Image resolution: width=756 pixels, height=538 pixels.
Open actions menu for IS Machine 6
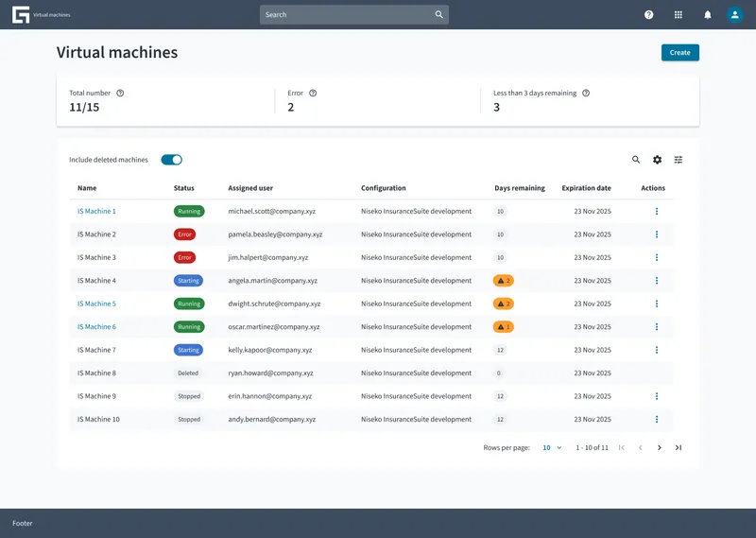[x=656, y=327]
